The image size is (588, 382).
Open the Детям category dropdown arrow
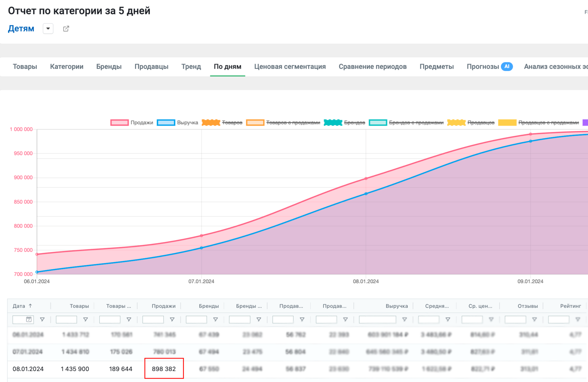48,28
